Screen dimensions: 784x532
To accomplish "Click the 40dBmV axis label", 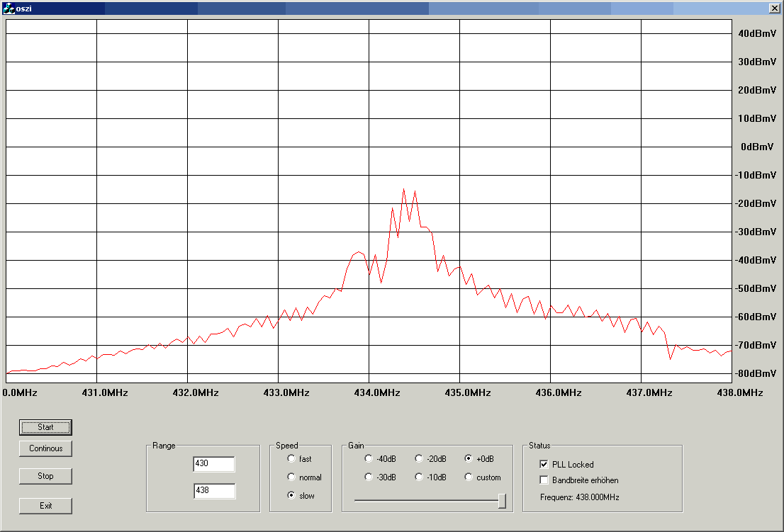I will (757, 33).
